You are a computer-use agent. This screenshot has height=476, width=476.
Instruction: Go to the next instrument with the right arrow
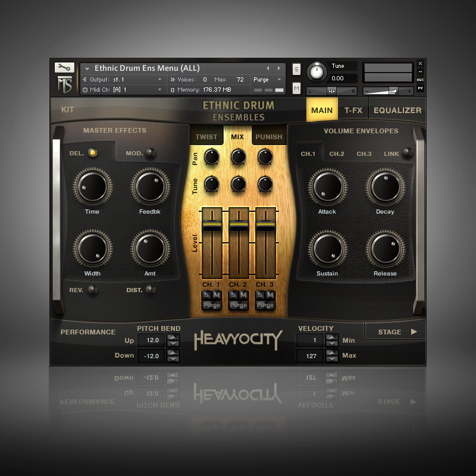pos(278,68)
